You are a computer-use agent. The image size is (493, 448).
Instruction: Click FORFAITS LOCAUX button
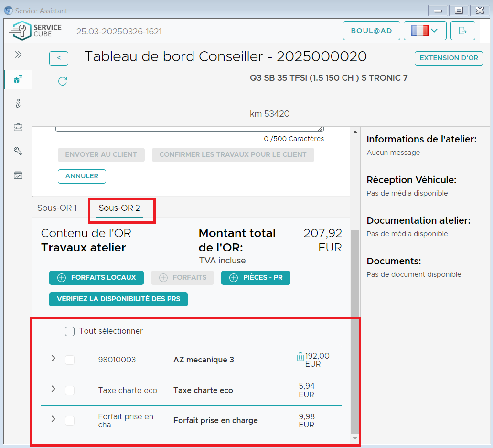pos(96,278)
